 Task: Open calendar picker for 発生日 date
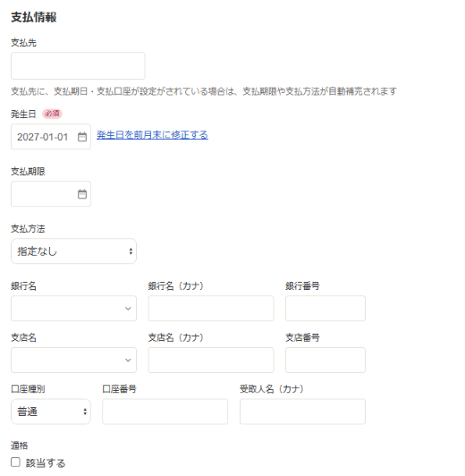pyautogui.click(x=82, y=137)
